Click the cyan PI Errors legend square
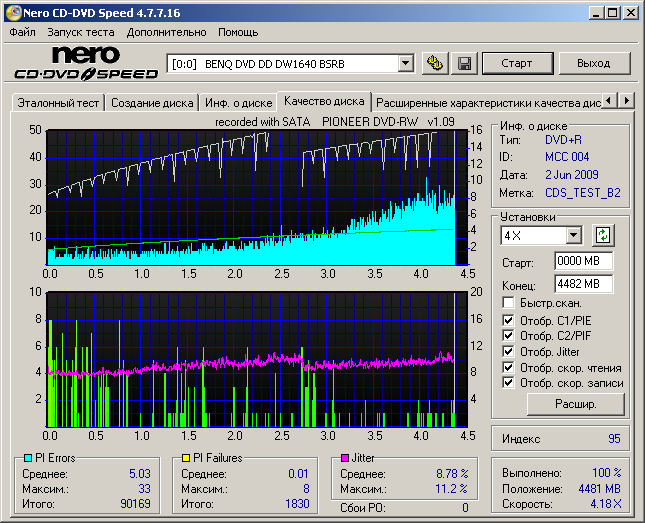Image resolution: width=645 pixels, height=523 pixels. (28, 458)
